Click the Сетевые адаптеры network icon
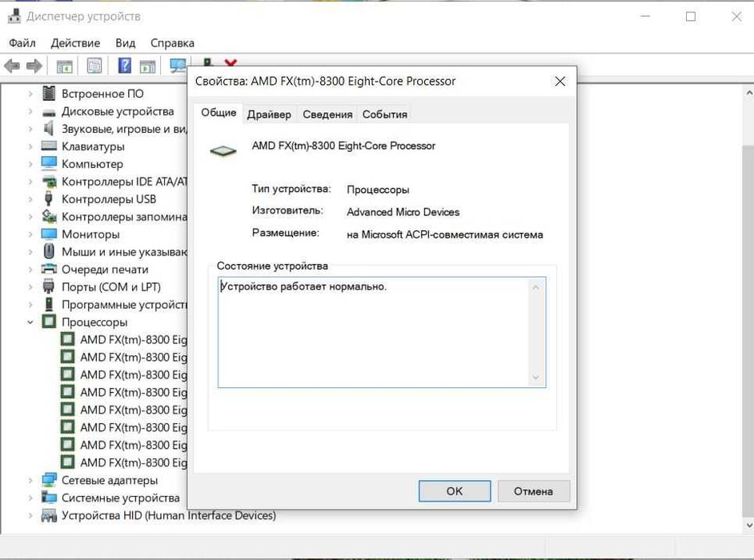Image resolution: width=754 pixels, height=560 pixels. coord(49,480)
